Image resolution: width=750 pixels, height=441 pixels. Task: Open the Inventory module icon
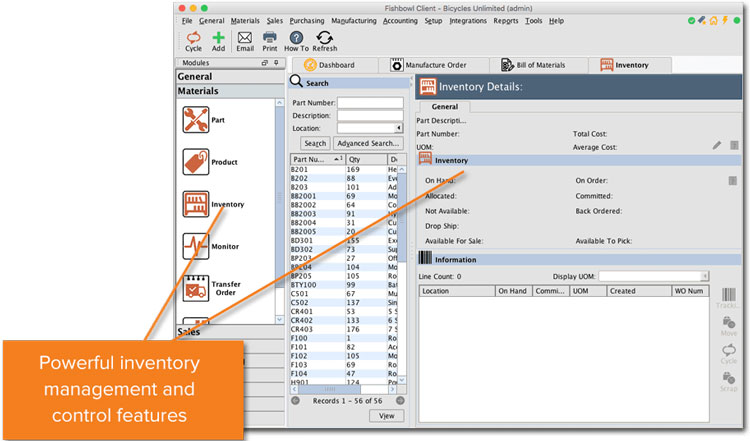196,204
